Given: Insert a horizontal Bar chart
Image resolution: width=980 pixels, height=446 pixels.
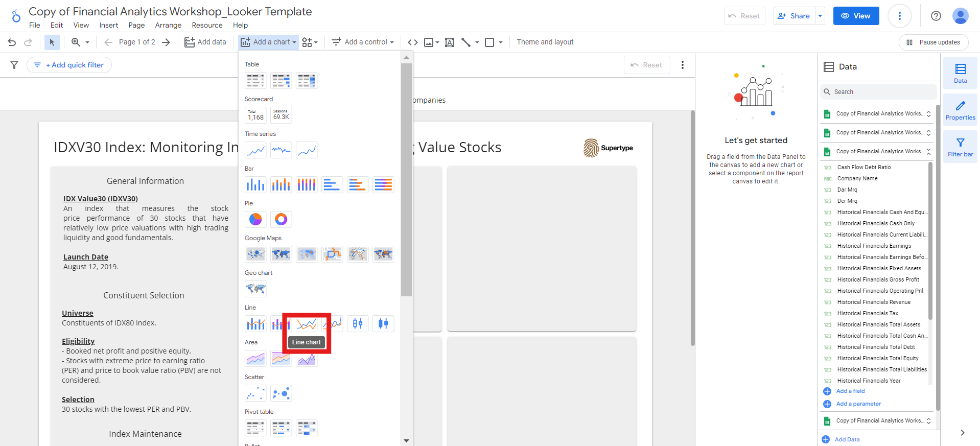Looking at the screenshot, I should coord(332,185).
